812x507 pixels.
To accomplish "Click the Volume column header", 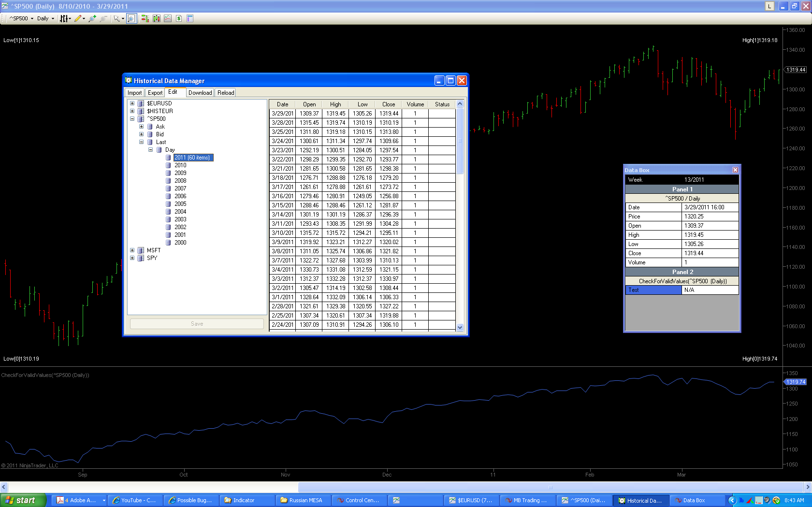I will (415, 104).
